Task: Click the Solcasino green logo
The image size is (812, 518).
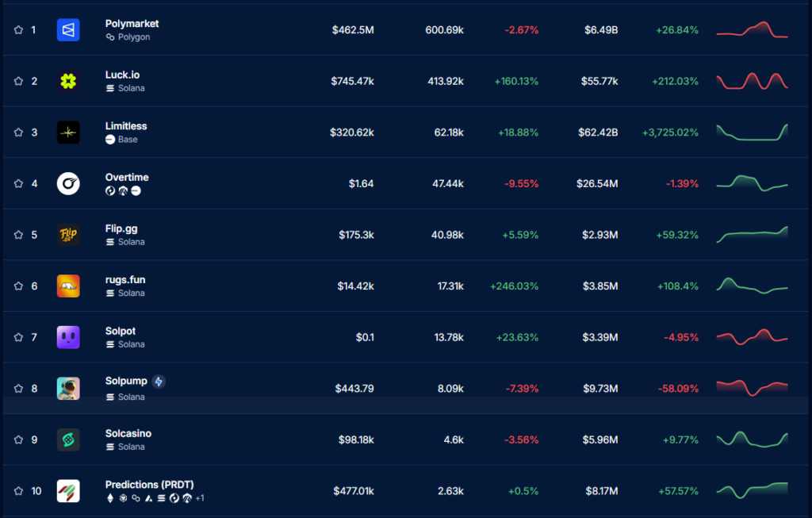Action: tap(68, 440)
